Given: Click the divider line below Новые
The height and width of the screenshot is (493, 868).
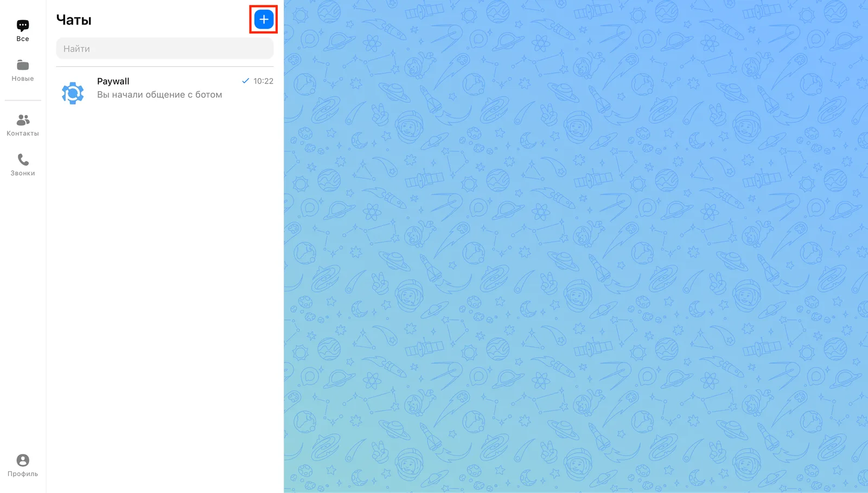Looking at the screenshot, I should [x=23, y=100].
